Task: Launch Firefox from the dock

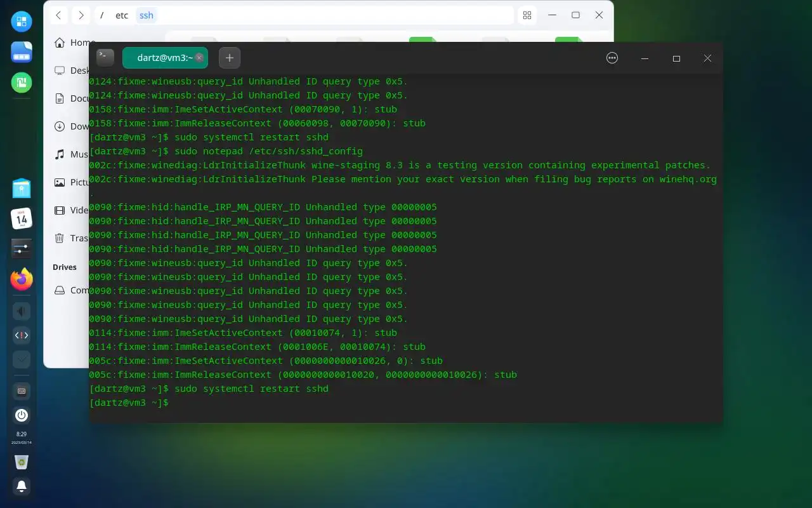Action: point(22,279)
